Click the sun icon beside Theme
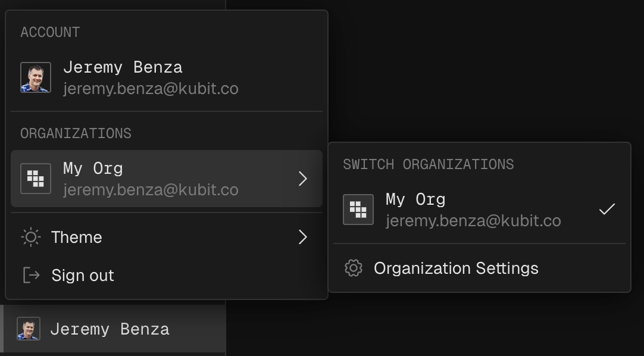Viewport: 644px width, 356px height. pos(31,238)
